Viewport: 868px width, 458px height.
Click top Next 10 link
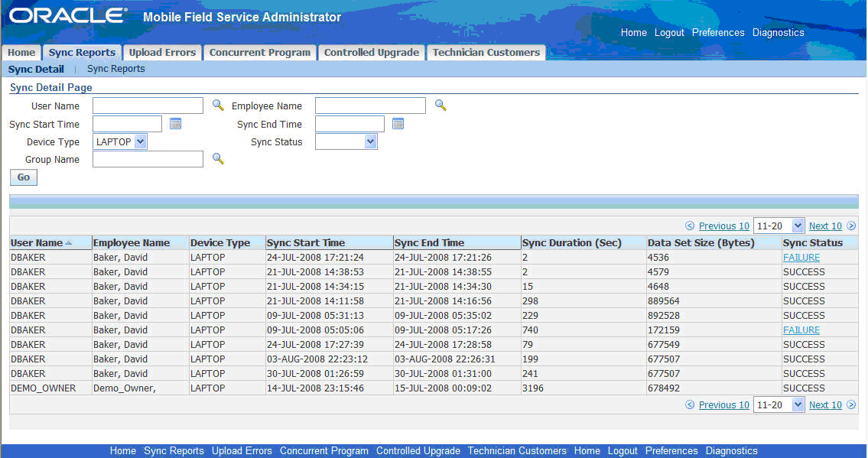[x=825, y=226]
